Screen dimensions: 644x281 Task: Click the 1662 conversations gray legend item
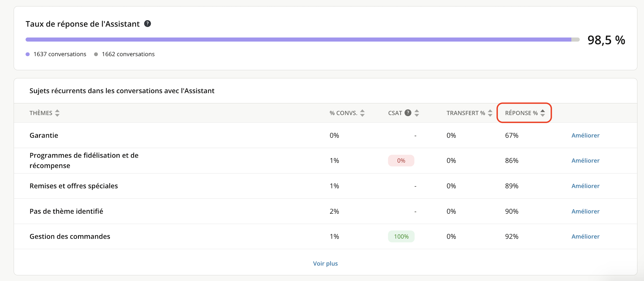[128, 54]
